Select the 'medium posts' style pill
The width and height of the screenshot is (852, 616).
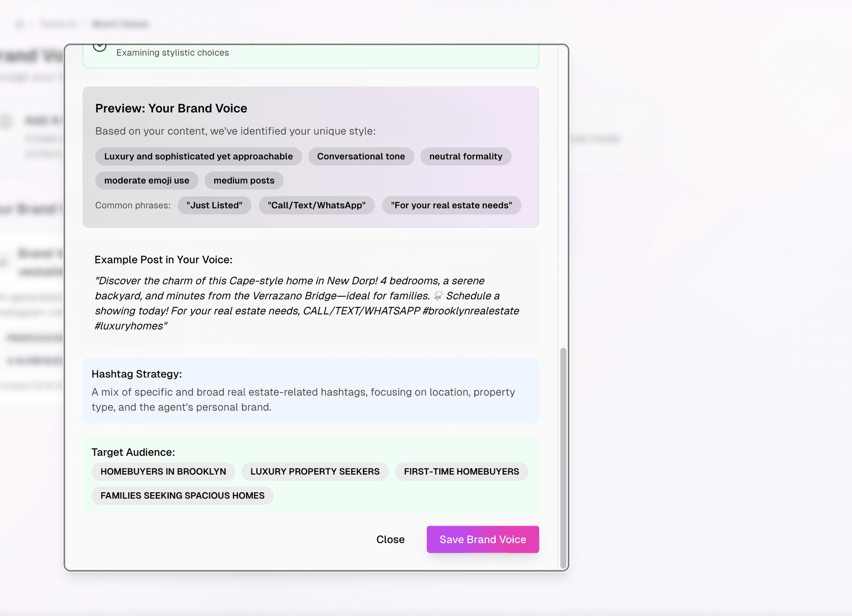tap(244, 180)
